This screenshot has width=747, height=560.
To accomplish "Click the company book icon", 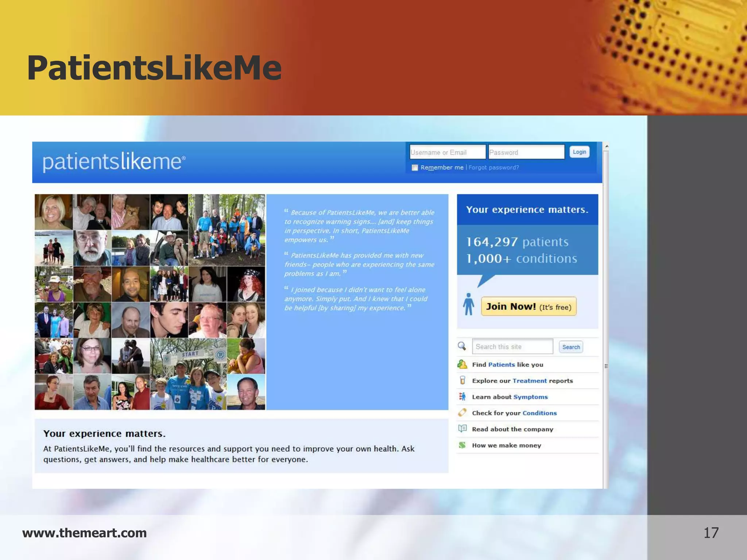I will point(462,428).
